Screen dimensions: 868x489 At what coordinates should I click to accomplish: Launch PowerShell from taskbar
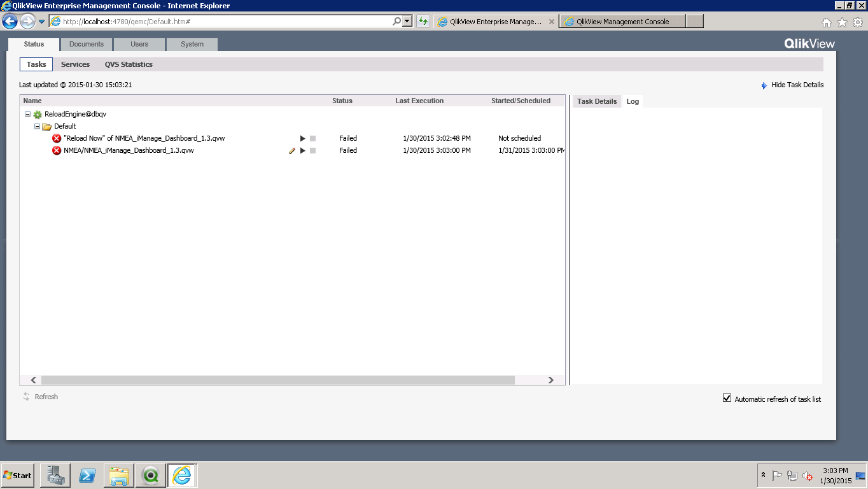pos(87,475)
